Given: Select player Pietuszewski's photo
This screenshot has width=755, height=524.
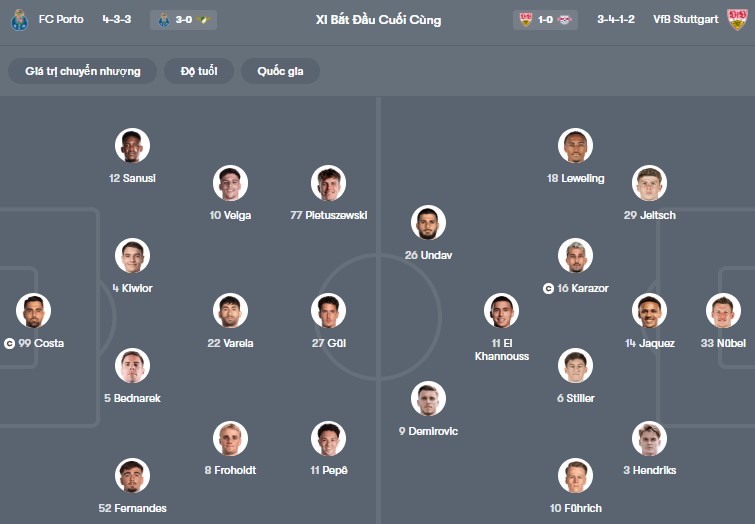Looking at the screenshot, I should 328,183.
